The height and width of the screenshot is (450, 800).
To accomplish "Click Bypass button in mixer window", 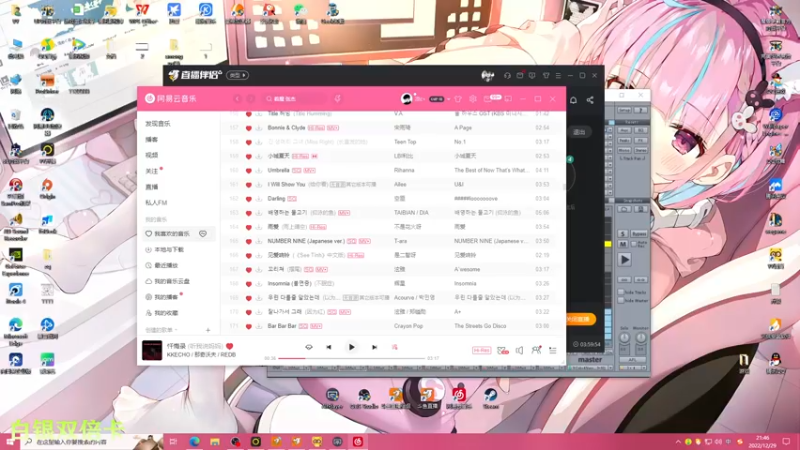I will tap(639, 234).
